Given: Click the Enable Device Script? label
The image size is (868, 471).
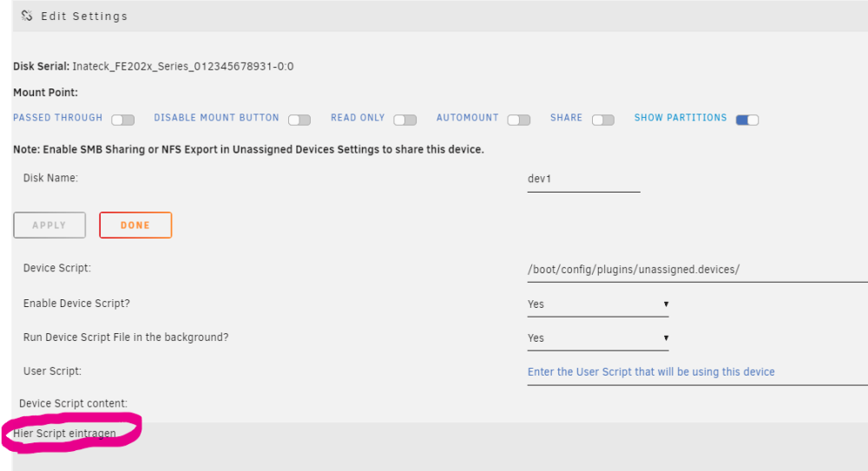Looking at the screenshot, I should coord(76,304).
